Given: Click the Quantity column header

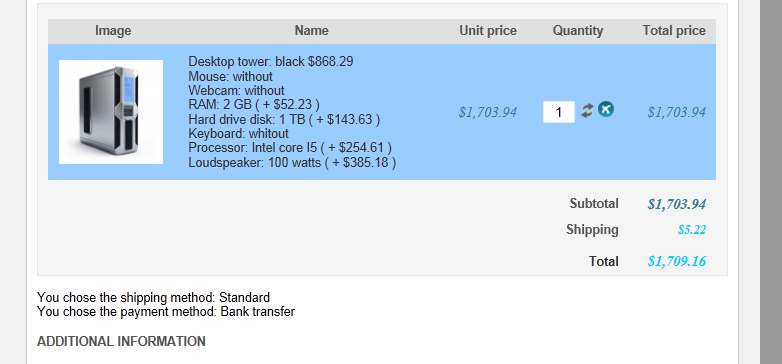Looking at the screenshot, I should (x=578, y=31).
